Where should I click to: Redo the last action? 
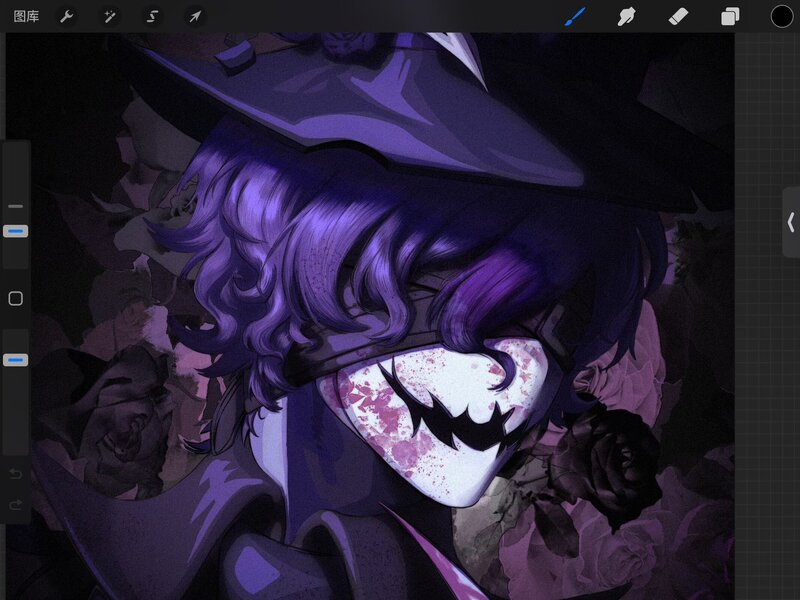(15, 505)
